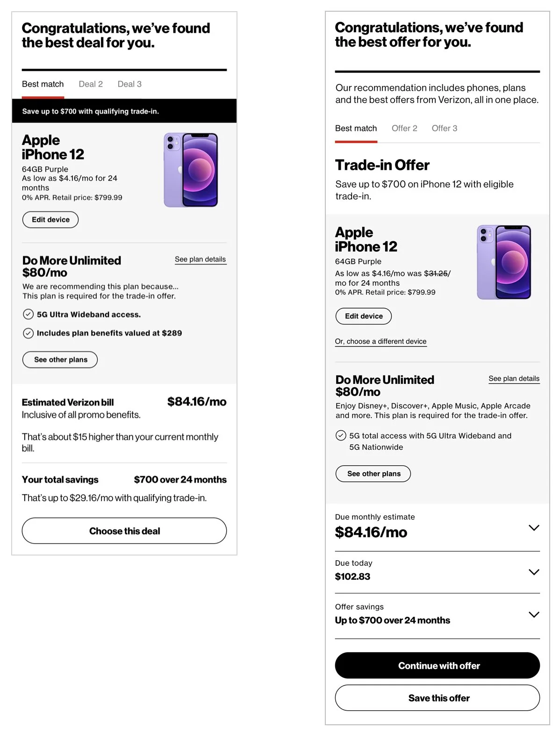Click the Choose this deal button
Screen dimensions: 560x736
point(124,531)
